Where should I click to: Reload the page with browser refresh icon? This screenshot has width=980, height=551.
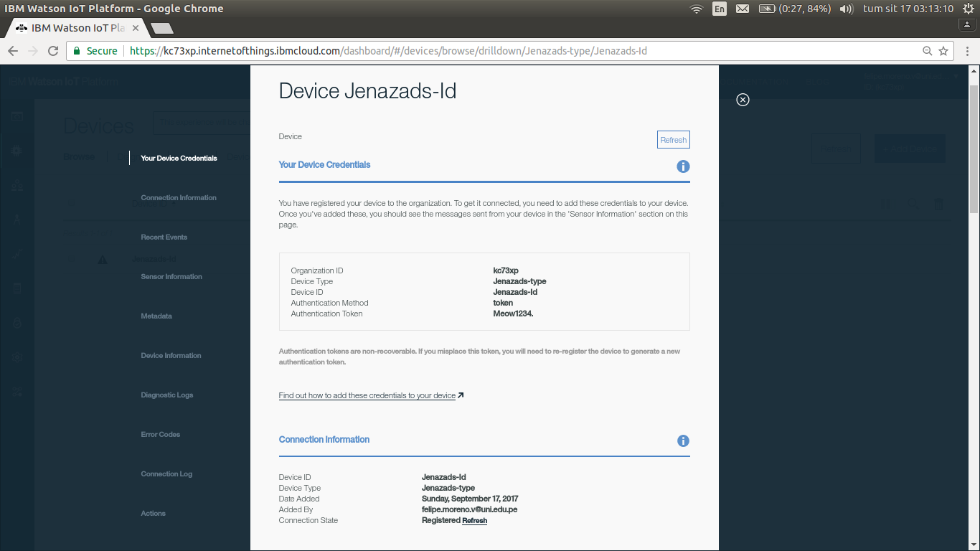(x=53, y=51)
